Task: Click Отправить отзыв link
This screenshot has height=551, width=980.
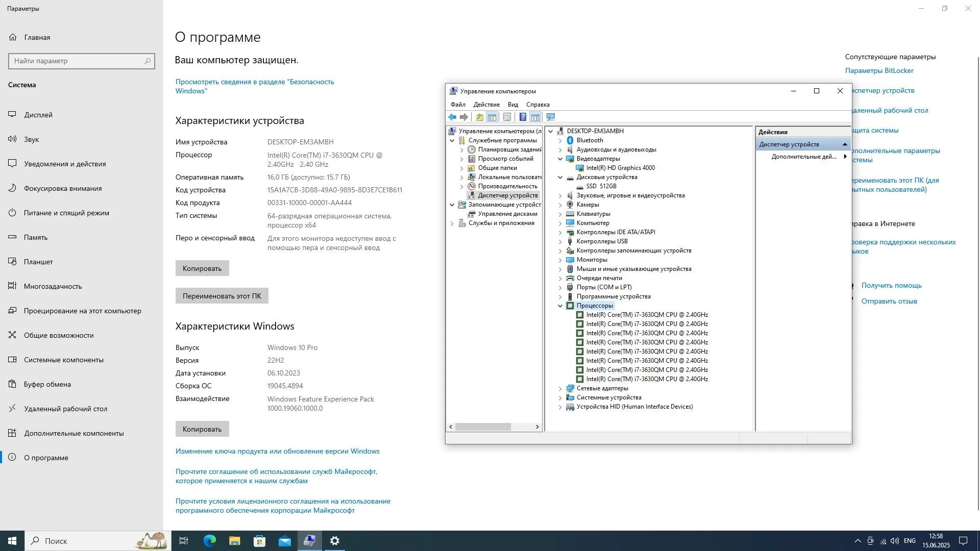Action: (889, 301)
